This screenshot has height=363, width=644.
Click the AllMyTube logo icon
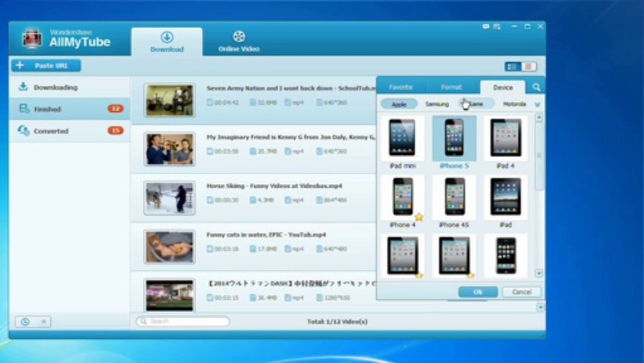pyautogui.click(x=32, y=38)
